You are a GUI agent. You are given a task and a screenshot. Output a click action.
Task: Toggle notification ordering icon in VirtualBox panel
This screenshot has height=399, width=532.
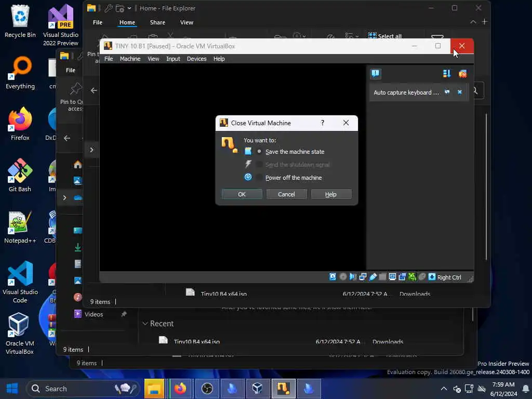click(x=447, y=74)
